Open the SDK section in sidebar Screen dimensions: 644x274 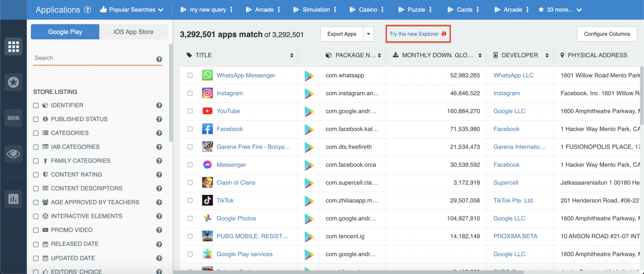[13, 118]
